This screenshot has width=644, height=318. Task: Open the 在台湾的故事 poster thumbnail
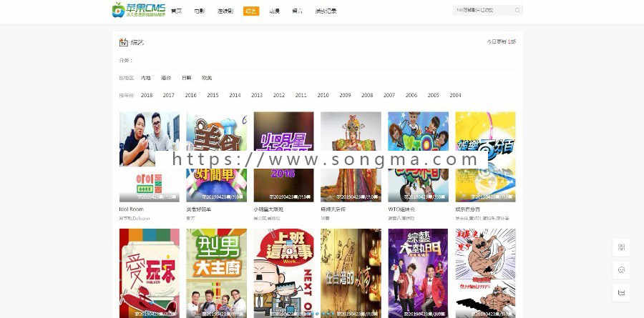coord(351,273)
